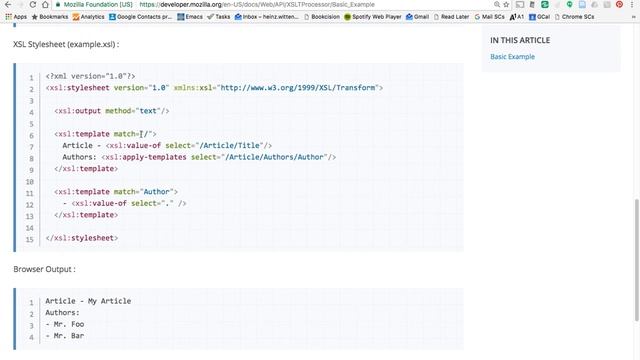Image resolution: width=640 pixels, height=360 pixels.
Task: Click the 'Authors:' output line
Action: (62, 313)
